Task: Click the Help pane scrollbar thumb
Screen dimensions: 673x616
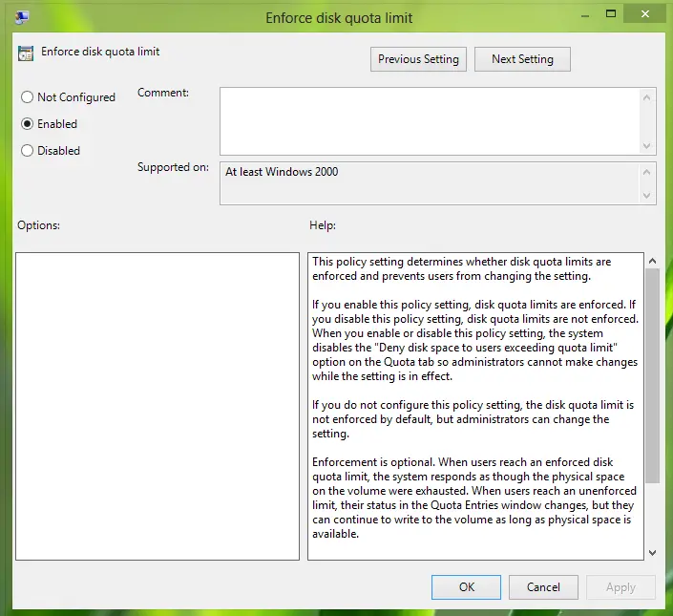Action: (652, 375)
